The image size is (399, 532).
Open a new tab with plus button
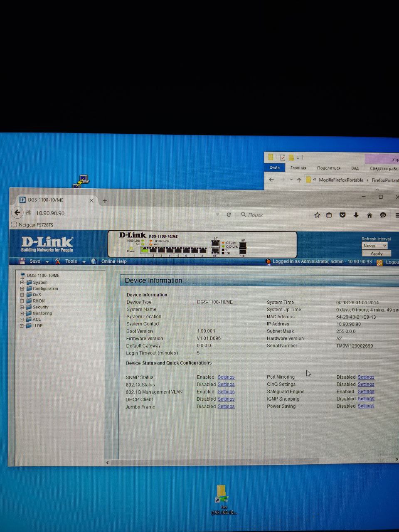pyautogui.click(x=105, y=201)
